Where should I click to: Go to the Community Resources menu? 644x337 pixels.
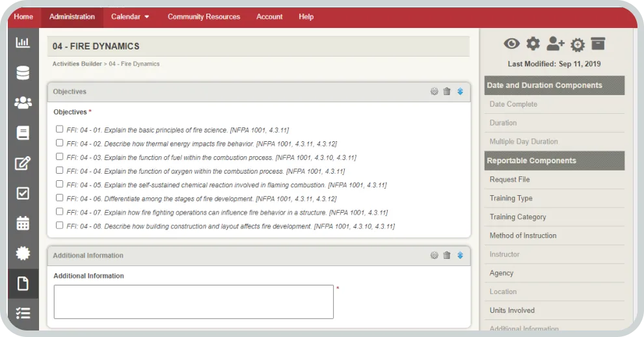point(204,17)
